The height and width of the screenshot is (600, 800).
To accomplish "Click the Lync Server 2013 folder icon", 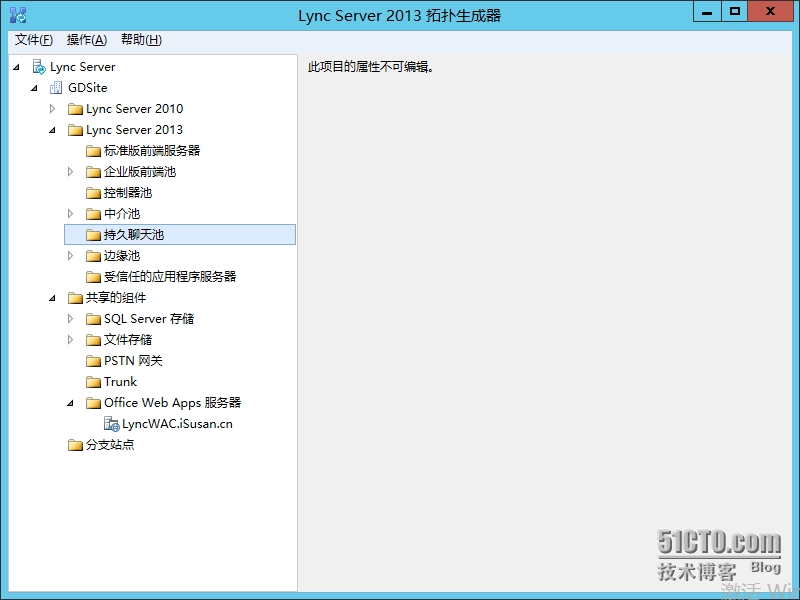I will pyautogui.click(x=76, y=130).
